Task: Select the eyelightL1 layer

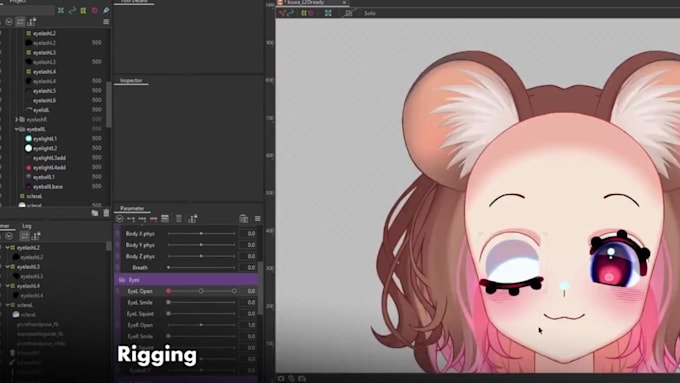Action: click(46, 139)
